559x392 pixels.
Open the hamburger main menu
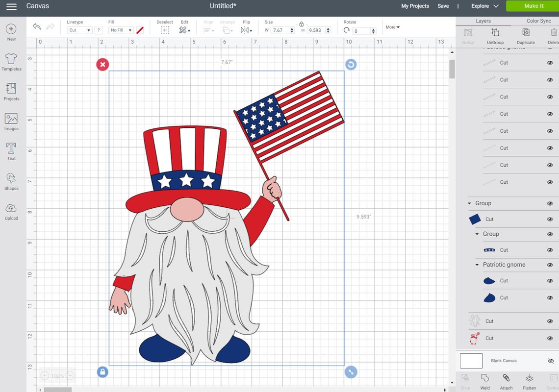coord(11,6)
